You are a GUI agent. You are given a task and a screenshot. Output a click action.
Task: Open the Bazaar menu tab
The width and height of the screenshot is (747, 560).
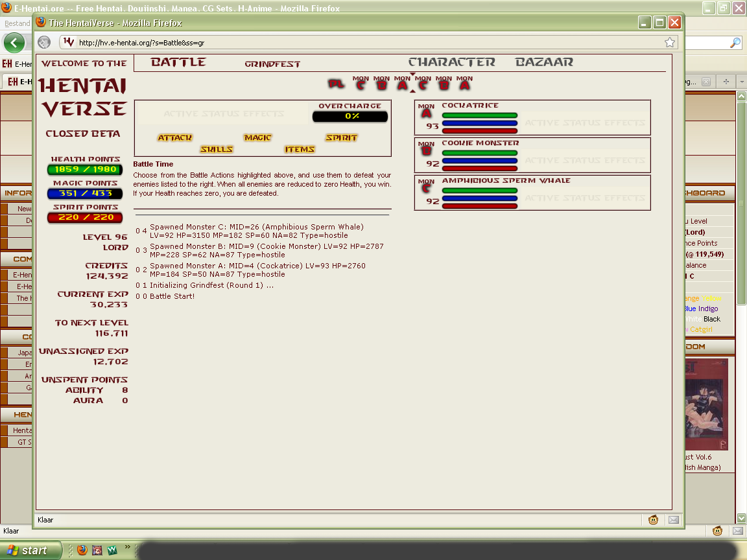coord(544,62)
